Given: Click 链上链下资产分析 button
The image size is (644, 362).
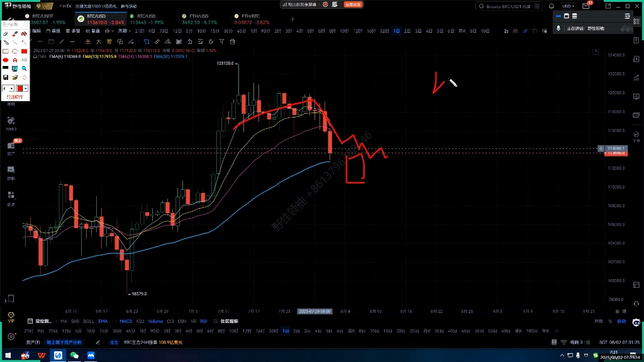Looking at the screenshot, I should [x=64, y=343].
